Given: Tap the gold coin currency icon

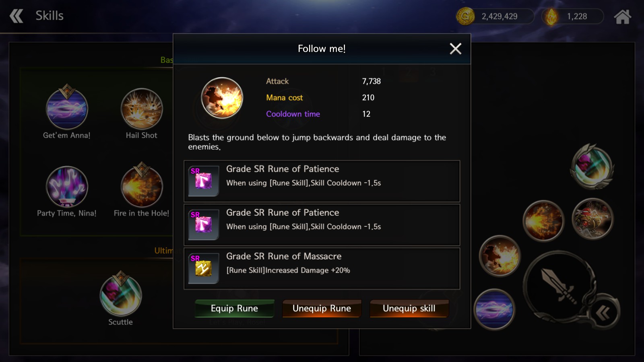Looking at the screenshot, I should 465,16.
